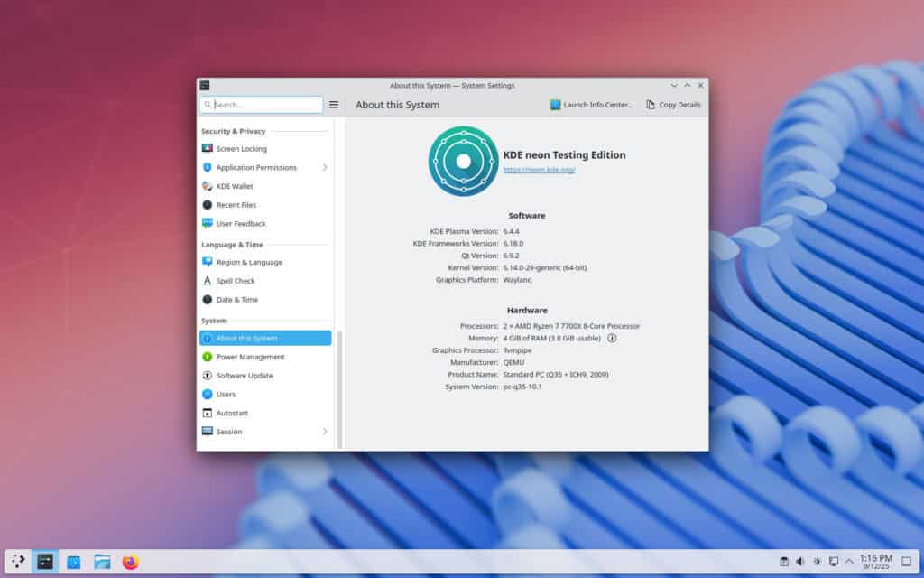Image resolution: width=924 pixels, height=578 pixels.
Task: Select System Version pc-q35-10.1 text
Action: click(522, 387)
